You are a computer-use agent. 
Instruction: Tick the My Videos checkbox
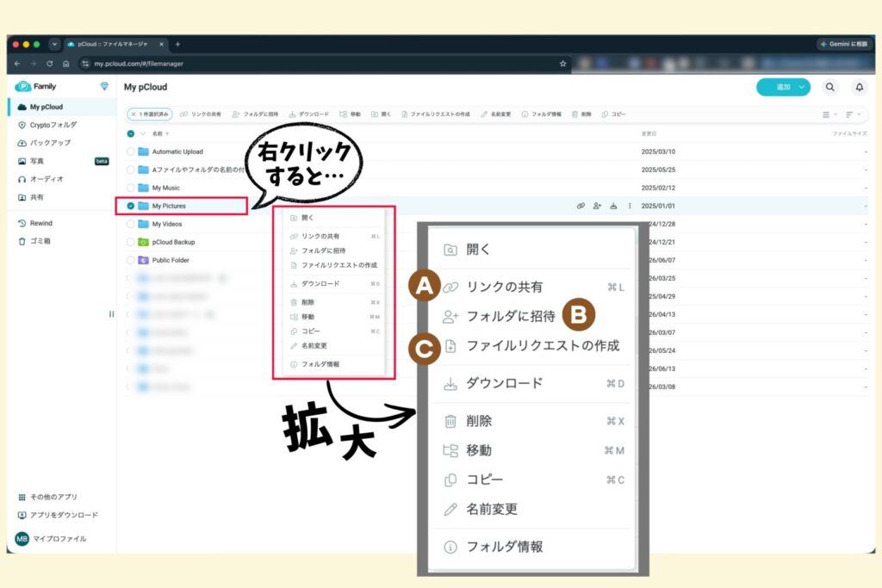131,224
